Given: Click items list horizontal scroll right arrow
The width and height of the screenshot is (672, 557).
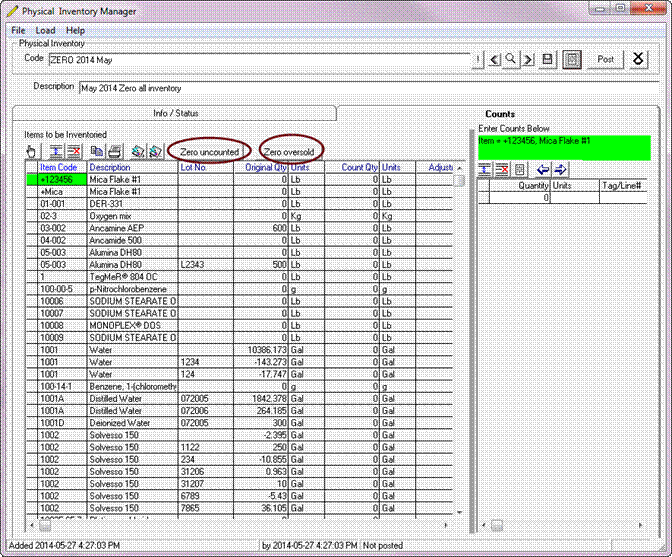Looking at the screenshot, I should tap(446, 525).
